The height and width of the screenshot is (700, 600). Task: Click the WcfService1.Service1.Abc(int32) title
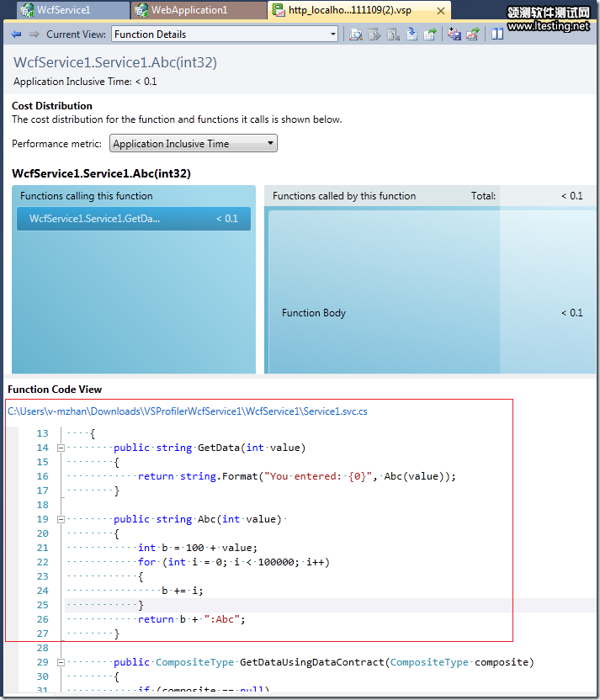click(x=115, y=62)
